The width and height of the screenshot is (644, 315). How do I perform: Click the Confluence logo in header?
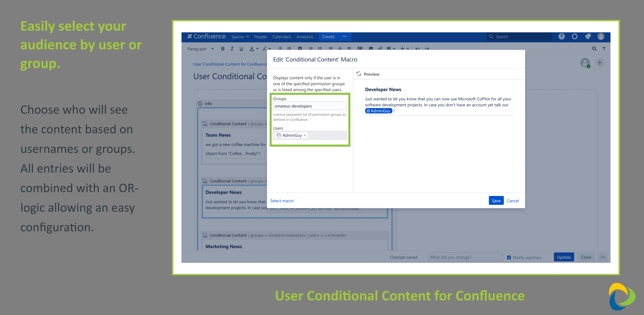pos(206,36)
